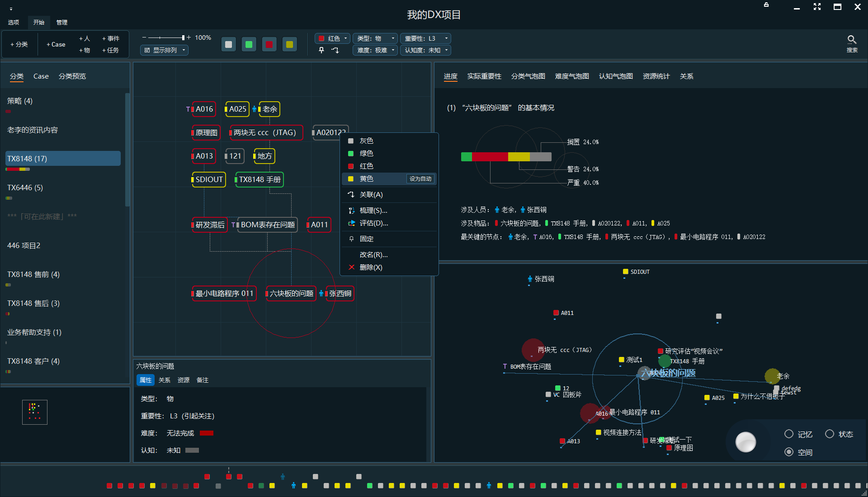Click the gray color filter swatch in toolbar

coord(229,44)
